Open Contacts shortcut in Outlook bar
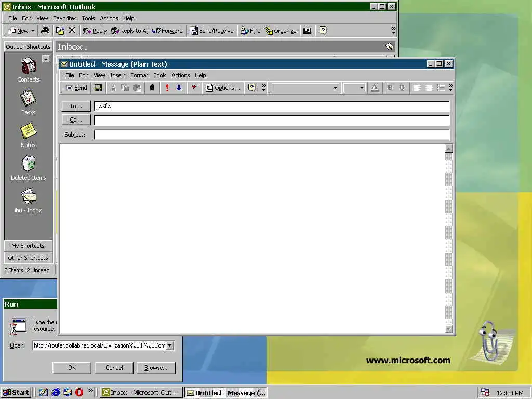Image resolution: width=532 pixels, height=399 pixels. (x=29, y=70)
